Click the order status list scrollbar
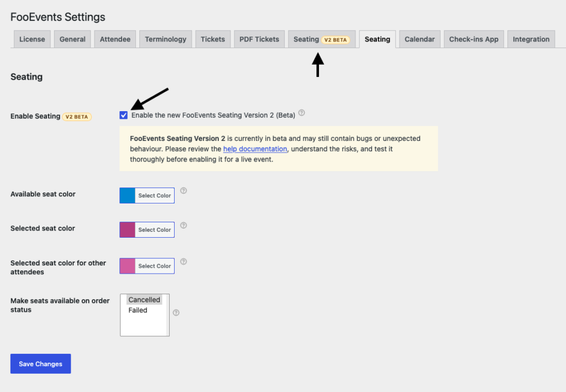This screenshot has width=566, height=392. [167, 315]
